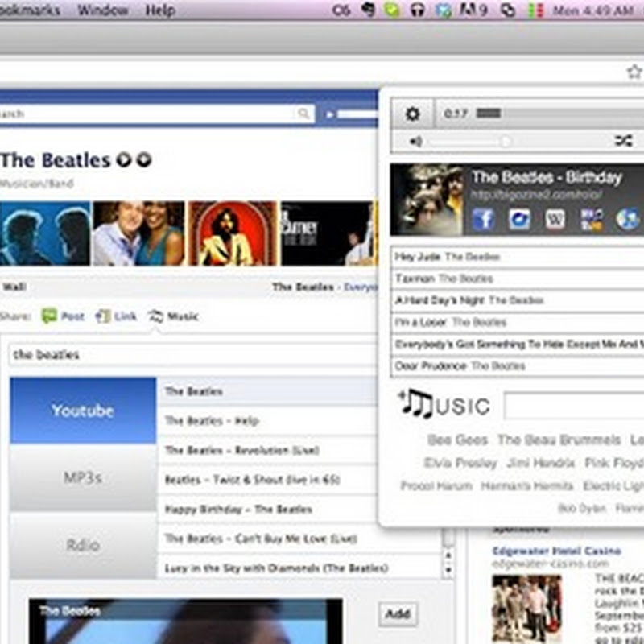Toggle shuffle in the music player
This screenshot has width=644, height=644.
tap(623, 142)
